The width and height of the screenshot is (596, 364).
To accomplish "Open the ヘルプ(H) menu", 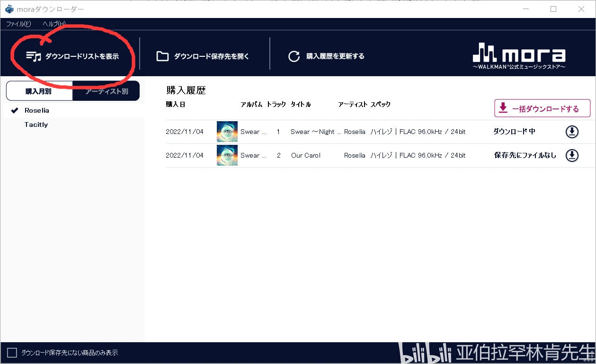I will 54,24.
